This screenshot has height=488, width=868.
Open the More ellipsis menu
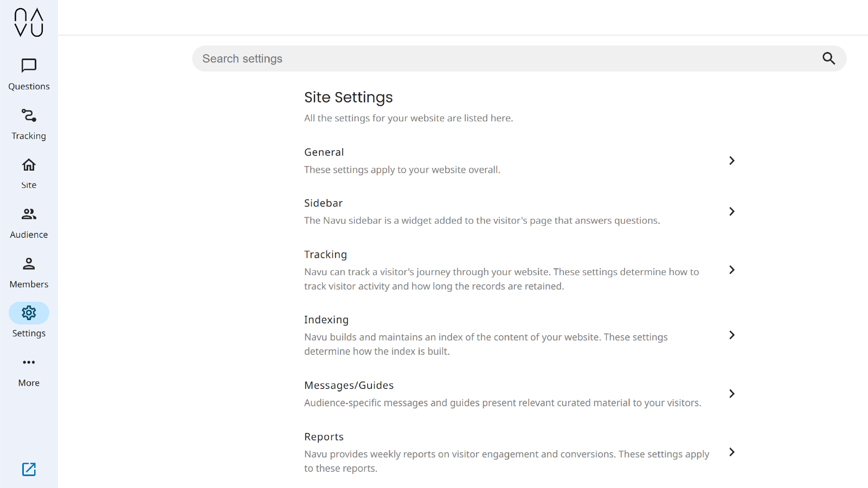tap(29, 362)
